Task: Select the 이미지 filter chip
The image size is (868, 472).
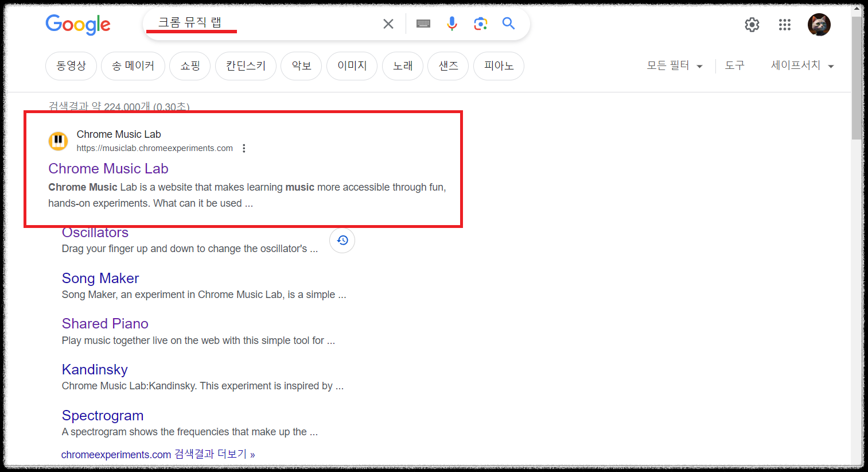Action: coord(352,66)
